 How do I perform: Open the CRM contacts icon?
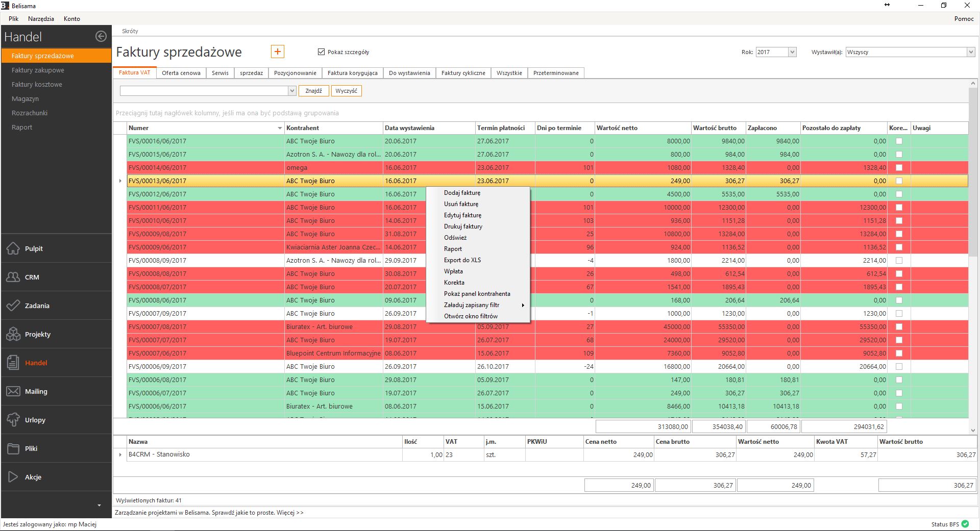coord(13,277)
